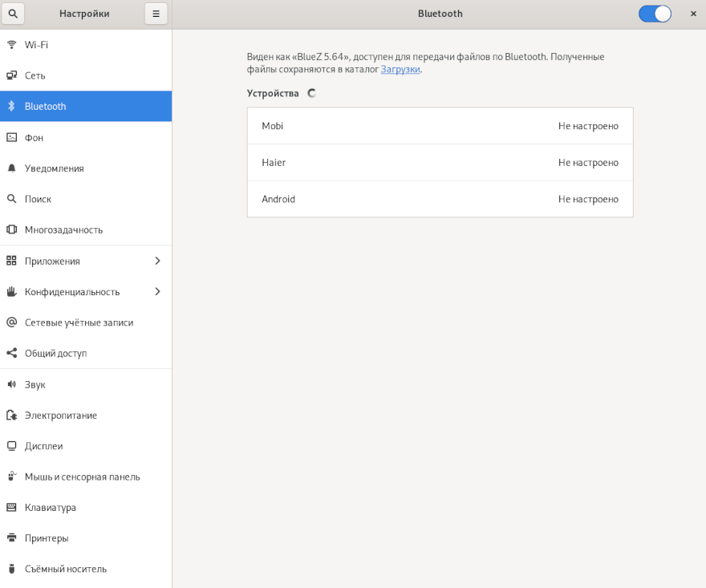Open the Загрузки folder link
Screen dimensions: 706x588
pyautogui.click(x=400, y=70)
